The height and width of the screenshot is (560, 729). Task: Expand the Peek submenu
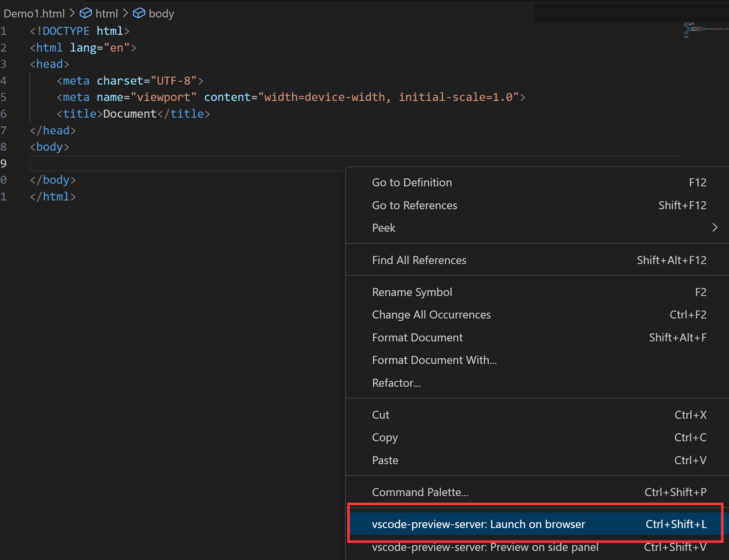(x=384, y=228)
